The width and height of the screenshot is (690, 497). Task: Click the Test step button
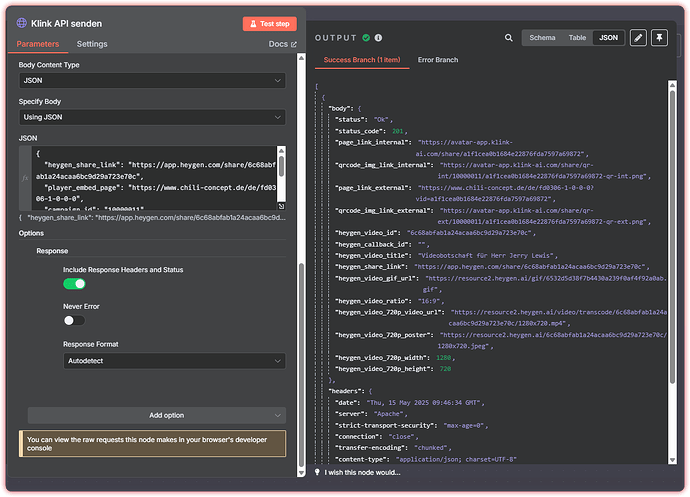(269, 24)
